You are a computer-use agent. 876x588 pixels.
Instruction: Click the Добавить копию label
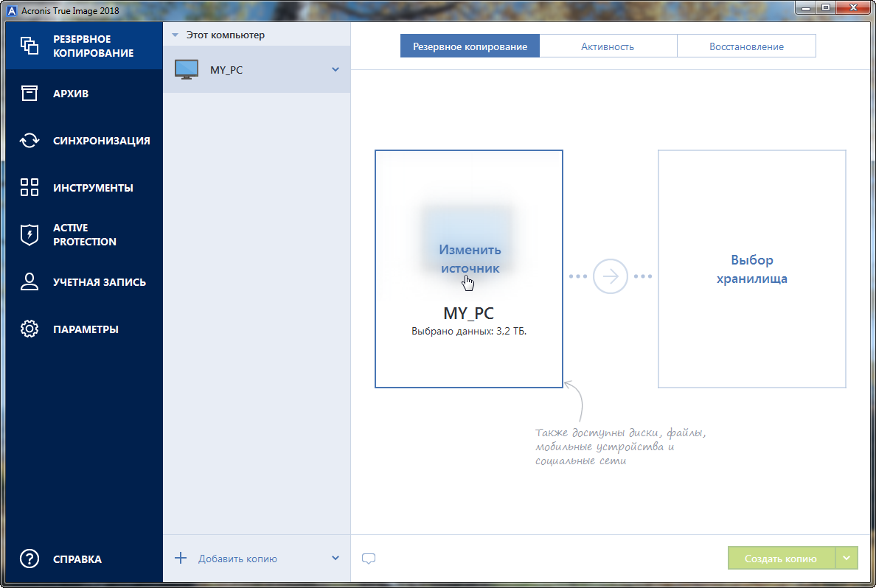[x=237, y=559]
